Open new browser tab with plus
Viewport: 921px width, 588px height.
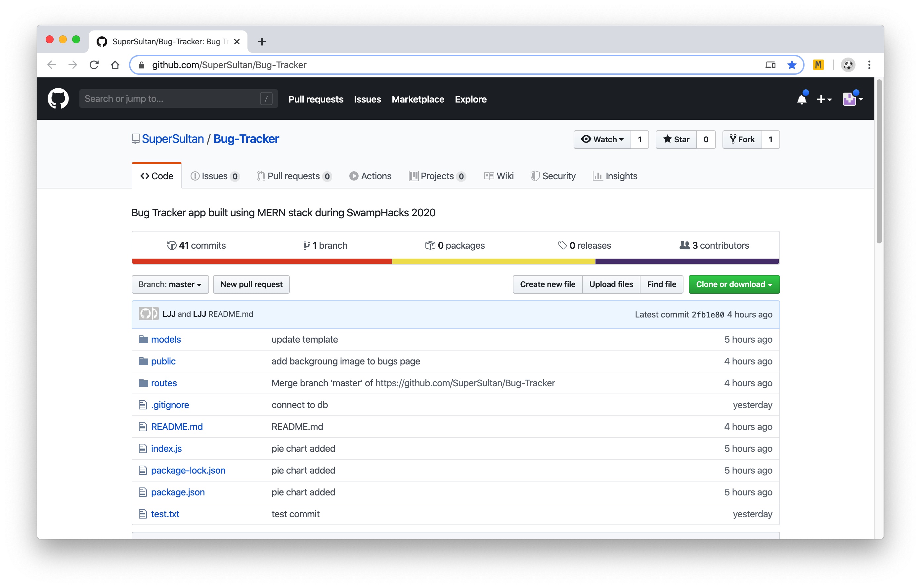tap(262, 42)
